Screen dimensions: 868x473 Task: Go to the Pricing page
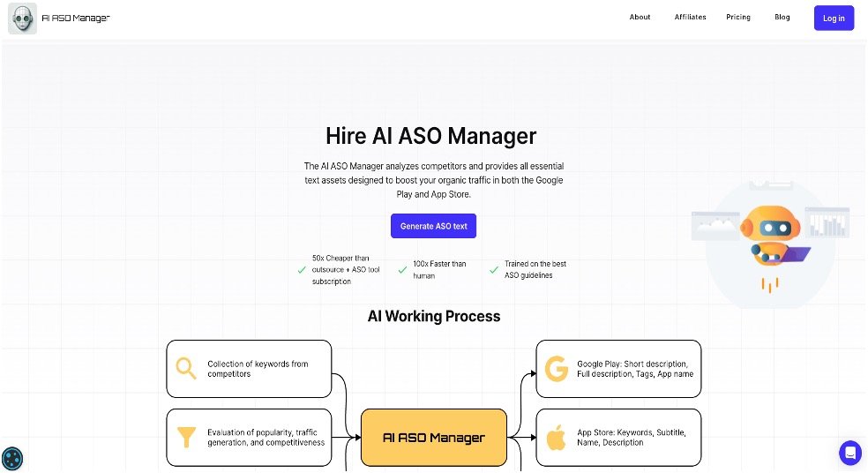pyautogui.click(x=738, y=17)
